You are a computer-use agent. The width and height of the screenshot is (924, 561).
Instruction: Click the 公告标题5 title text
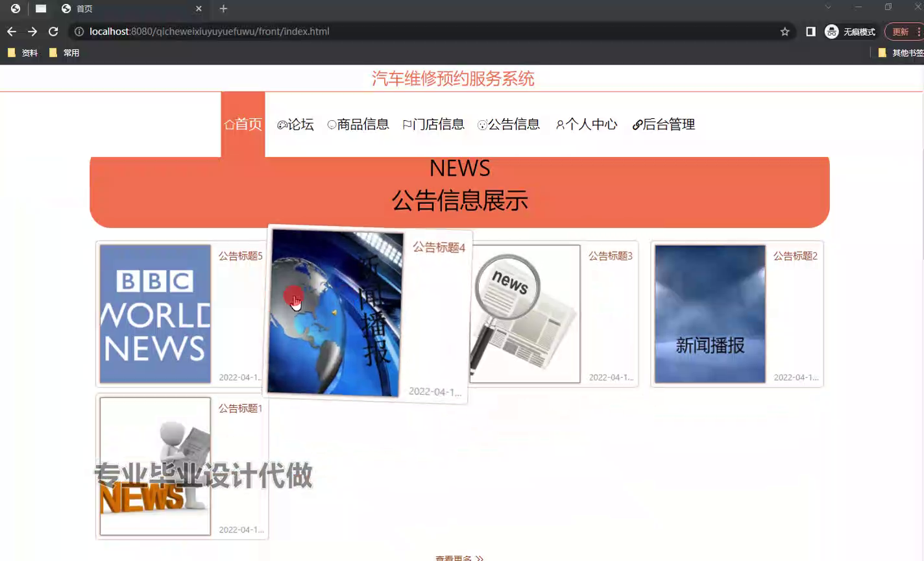240,256
